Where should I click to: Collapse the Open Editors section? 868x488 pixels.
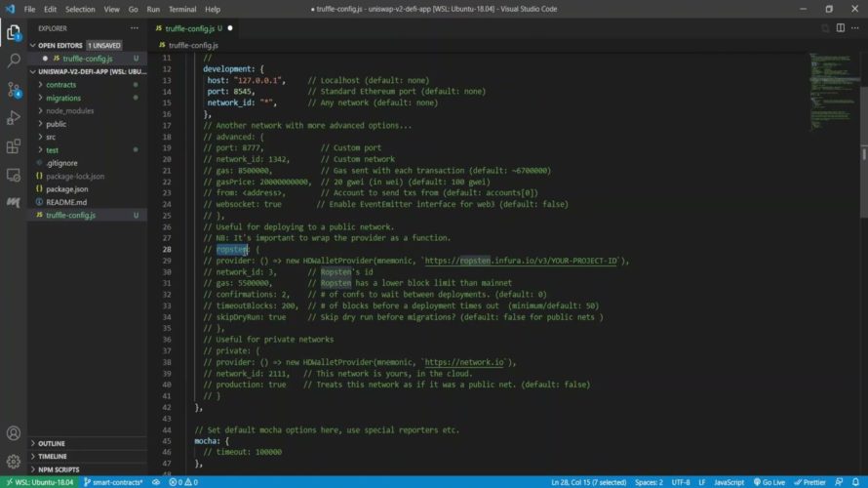pyautogui.click(x=32, y=46)
